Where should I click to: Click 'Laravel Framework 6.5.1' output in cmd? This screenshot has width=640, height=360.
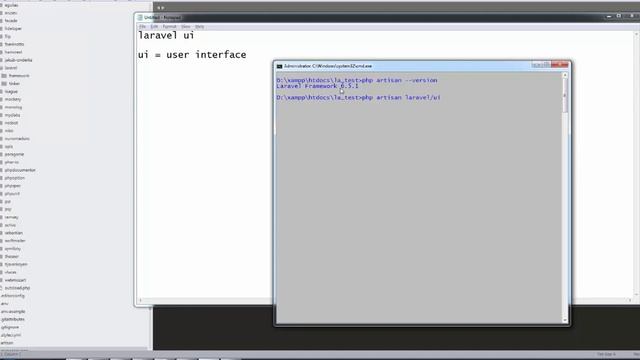pyautogui.click(x=317, y=86)
